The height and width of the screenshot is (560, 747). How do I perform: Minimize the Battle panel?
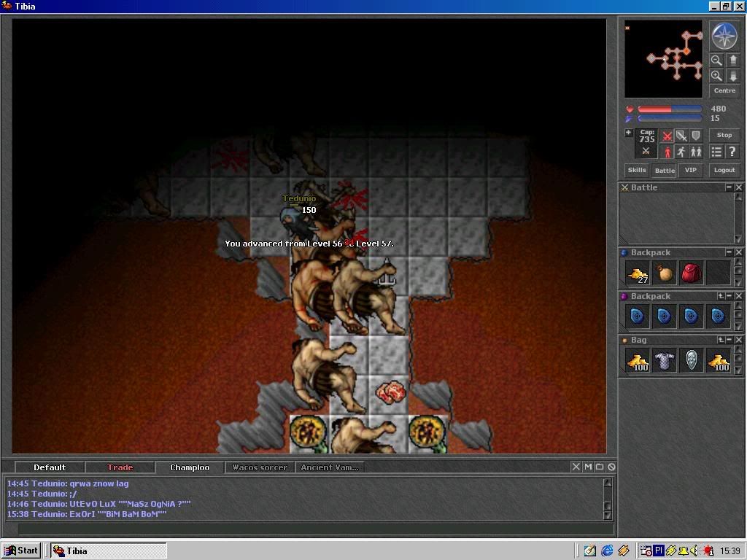click(x=729, y=187)
